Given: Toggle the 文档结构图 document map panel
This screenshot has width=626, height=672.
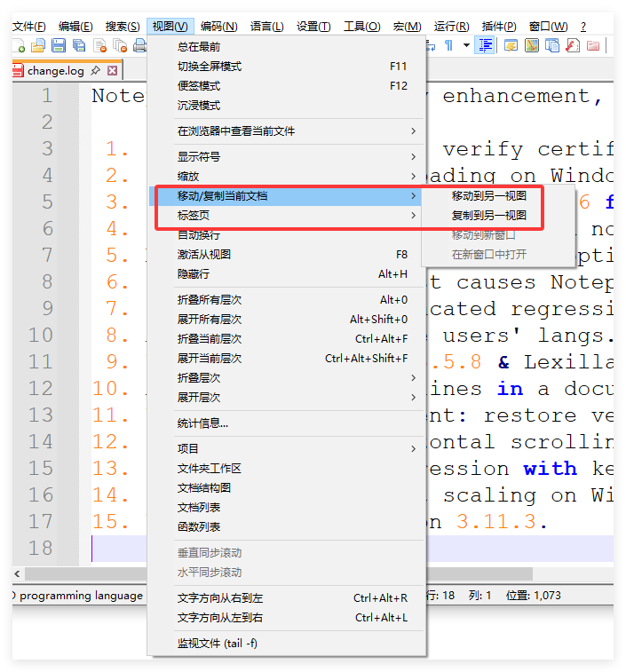Looking at the screenshot, I should [x=287, y=487].
